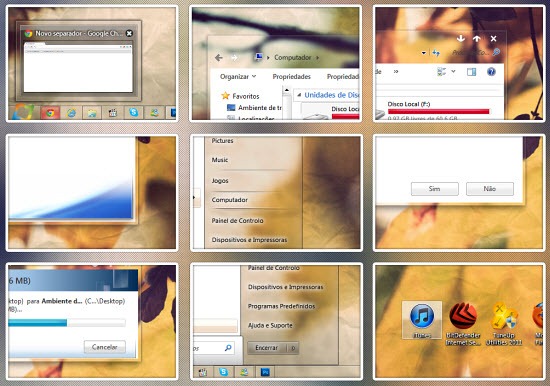
Task: Open the red-highlighted Chrome taskbar button
Action: pyautogui.click(x=50, y=113)
